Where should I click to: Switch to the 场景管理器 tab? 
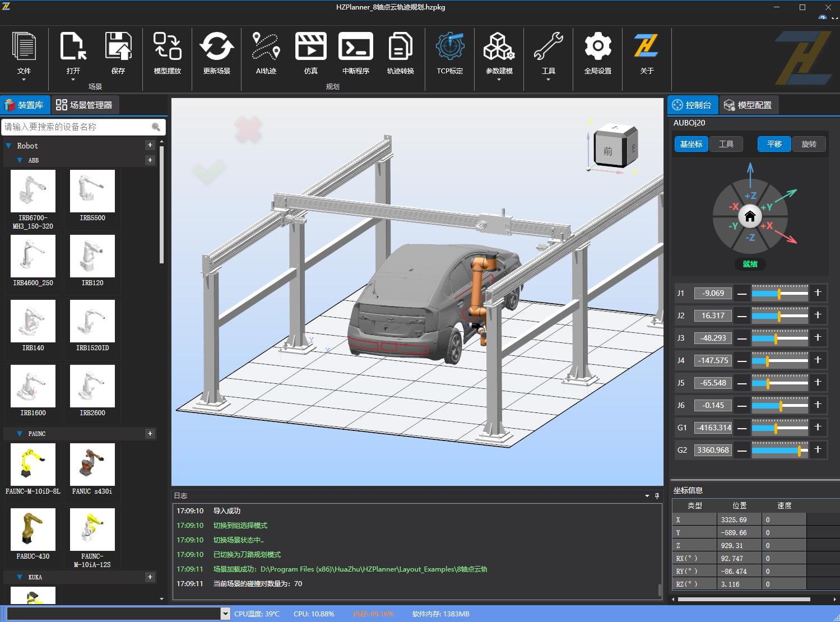pyautogui.click(x=85, y=105)
